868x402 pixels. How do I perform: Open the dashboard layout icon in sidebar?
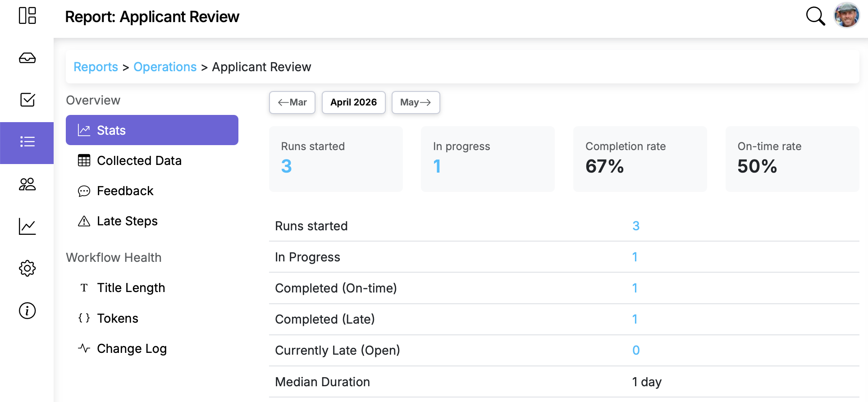(x=27, y=16)
